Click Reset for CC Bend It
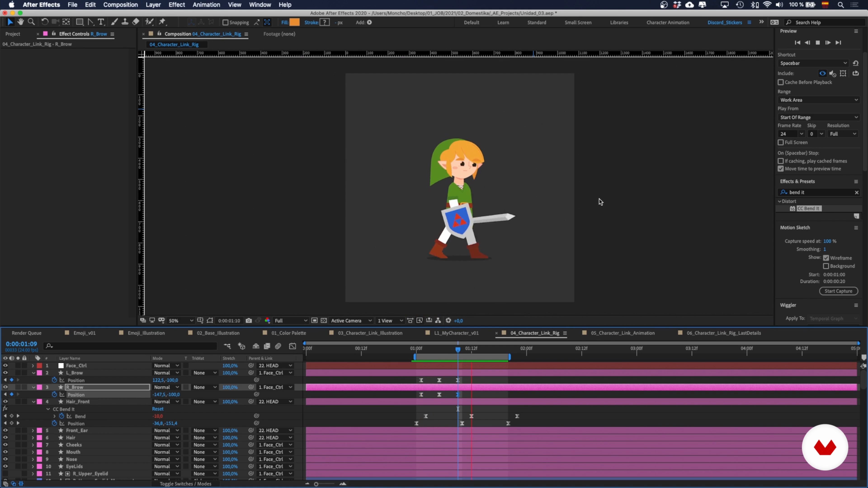This screenshot has height=488, width=868. (158, 409)
